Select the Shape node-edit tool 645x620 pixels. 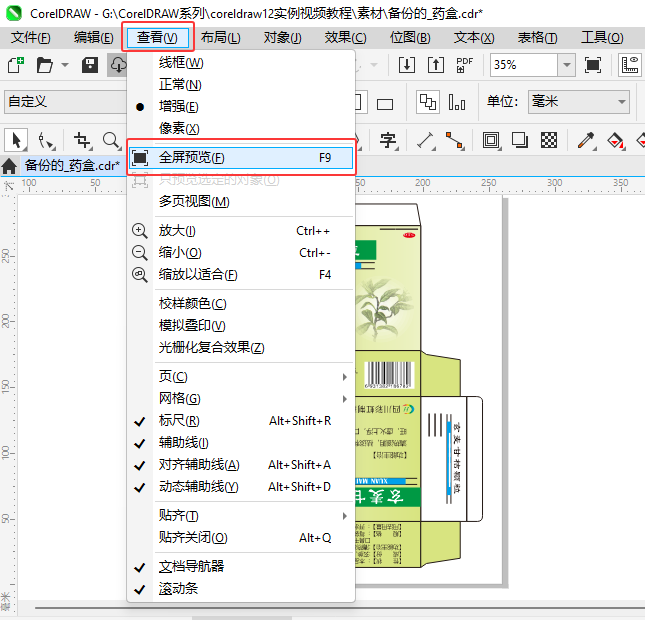pos(46,141)
